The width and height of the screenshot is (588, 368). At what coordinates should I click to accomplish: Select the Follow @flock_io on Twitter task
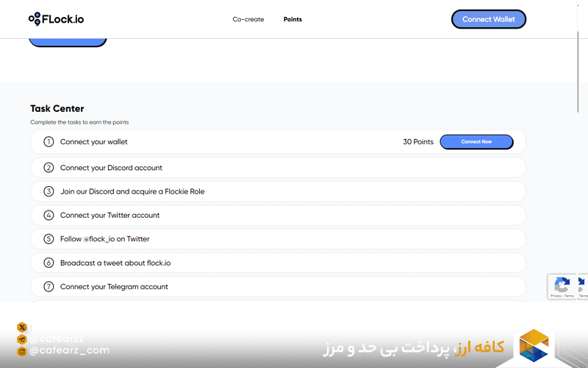click(278, 238)
